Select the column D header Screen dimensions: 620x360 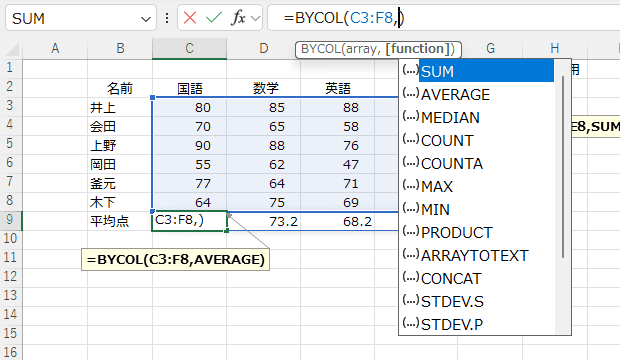(x=263, y=49)
